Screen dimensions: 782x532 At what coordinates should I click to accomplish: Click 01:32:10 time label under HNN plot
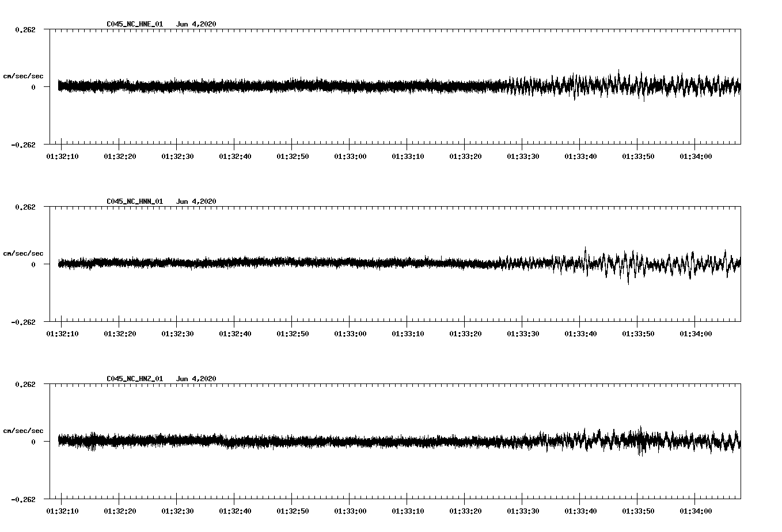pos(62,334)
